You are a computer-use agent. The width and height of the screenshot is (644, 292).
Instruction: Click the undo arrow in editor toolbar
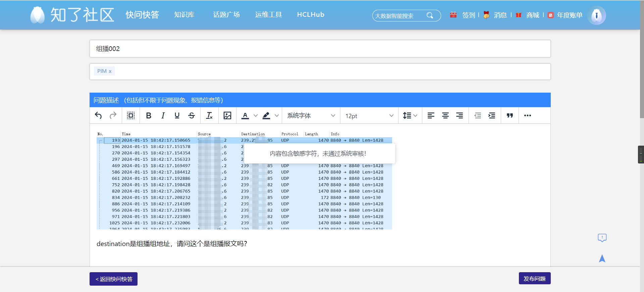[x=98, y=115]
